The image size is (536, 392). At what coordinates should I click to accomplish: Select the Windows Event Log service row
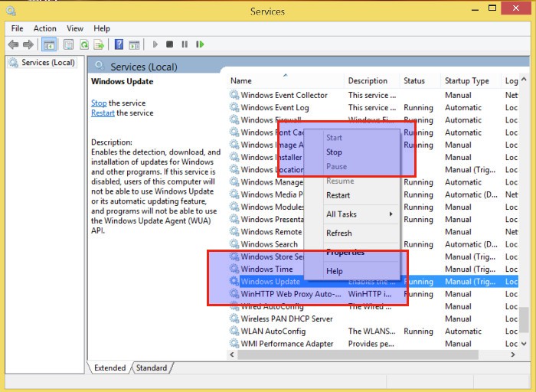click(374, 107)
